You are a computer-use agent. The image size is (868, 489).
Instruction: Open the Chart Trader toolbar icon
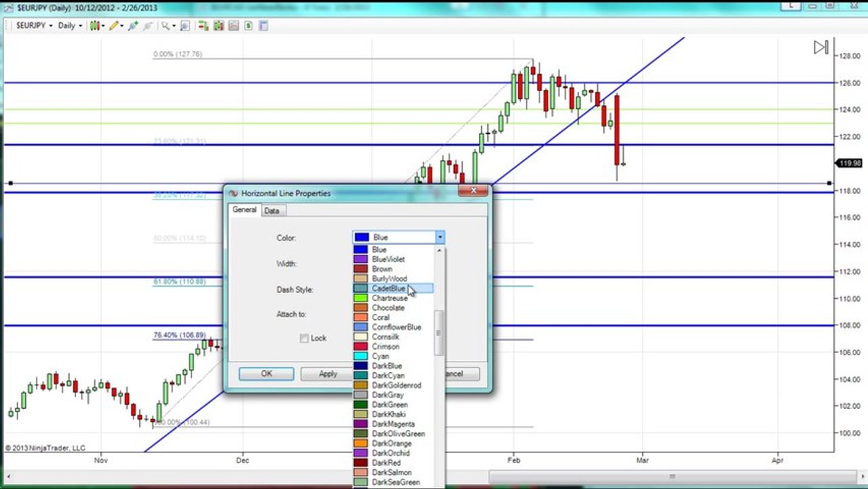(x=204, y=26)
